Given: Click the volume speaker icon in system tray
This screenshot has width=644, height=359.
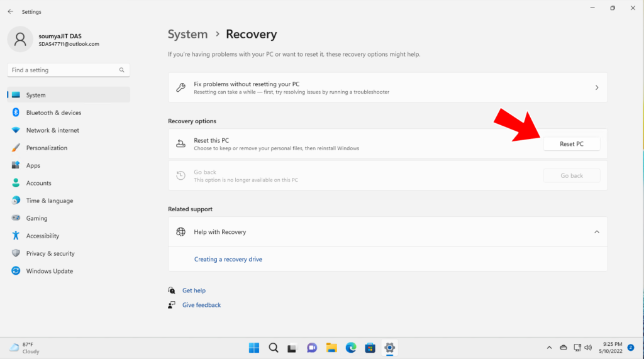Looking at the screenshot, I should tap(588, 348).
